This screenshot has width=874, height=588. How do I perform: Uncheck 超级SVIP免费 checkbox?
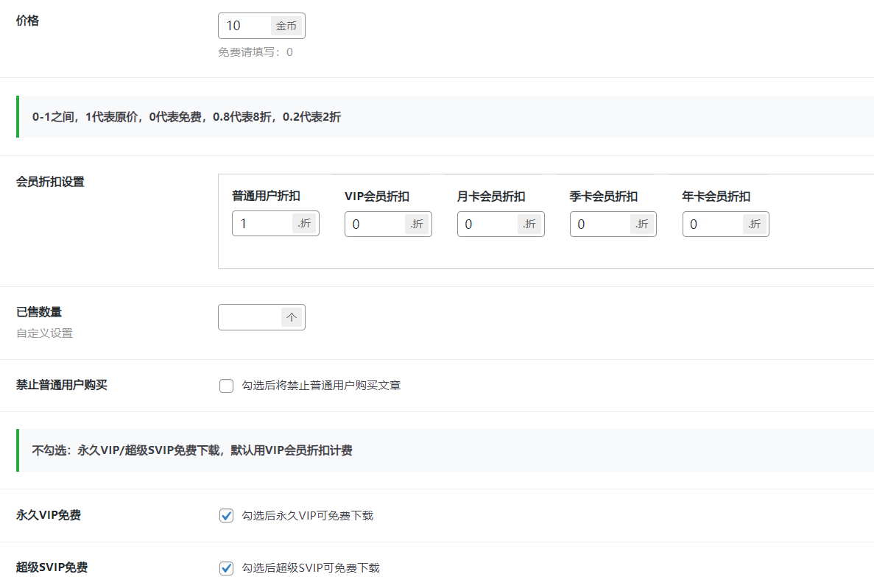226,568
